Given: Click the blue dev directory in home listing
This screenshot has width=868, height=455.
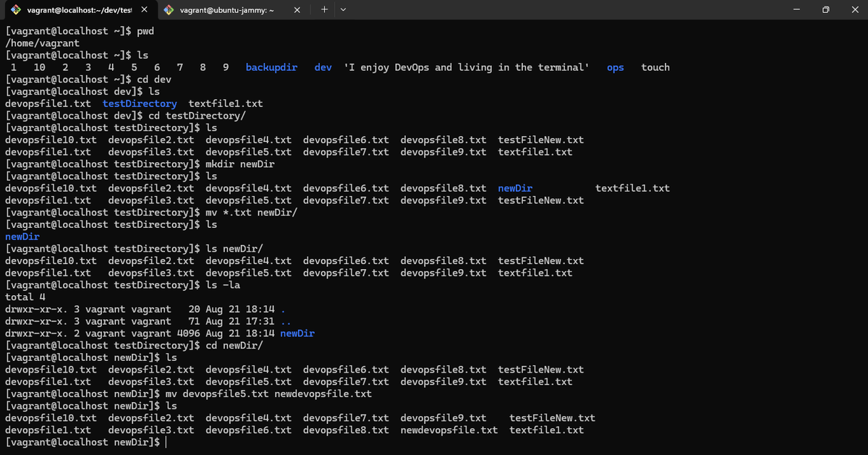Looking at the screenshot, I should coord(323,67).
